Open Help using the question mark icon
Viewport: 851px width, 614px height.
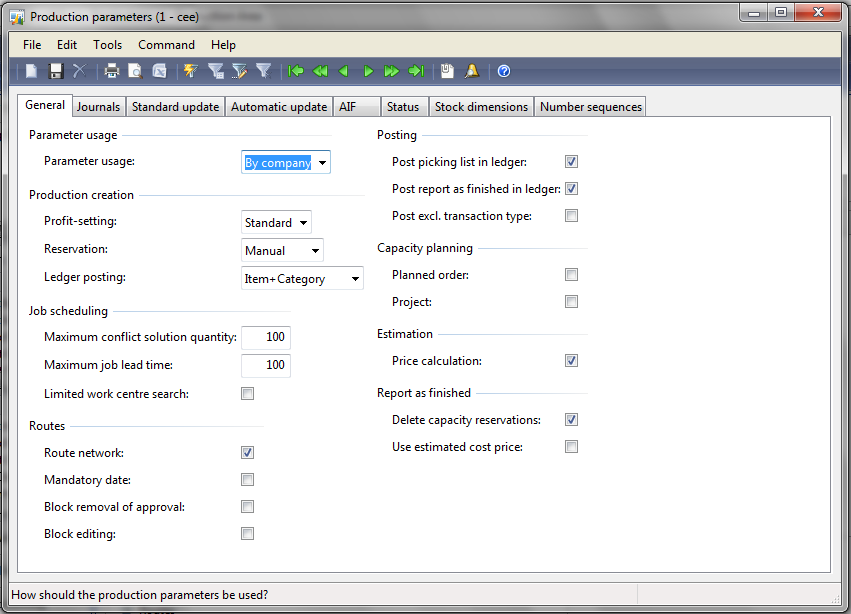click(x=502, y=71)
